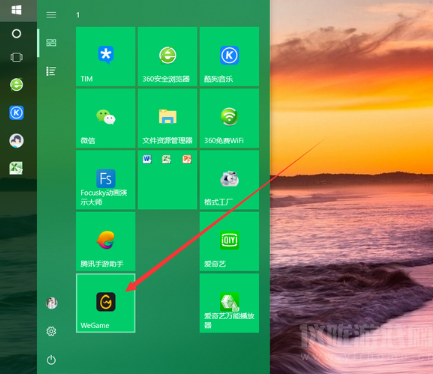Viewport: 433px width, 374px height.
Task: Open Settings via the gear icon
Action: [x=51, y=331]
